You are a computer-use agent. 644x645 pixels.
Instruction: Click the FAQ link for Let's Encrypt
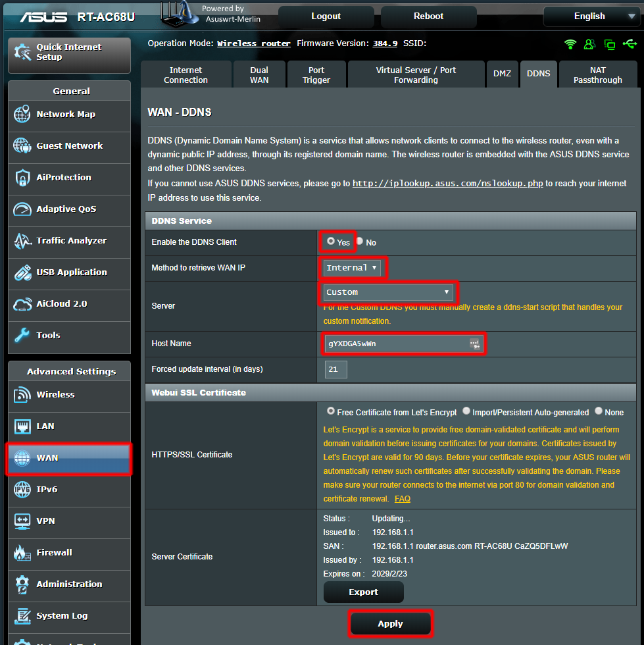403,499
